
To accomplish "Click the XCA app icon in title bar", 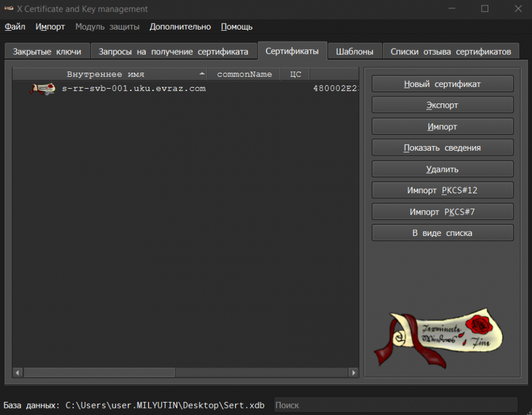I will [9, 9].
